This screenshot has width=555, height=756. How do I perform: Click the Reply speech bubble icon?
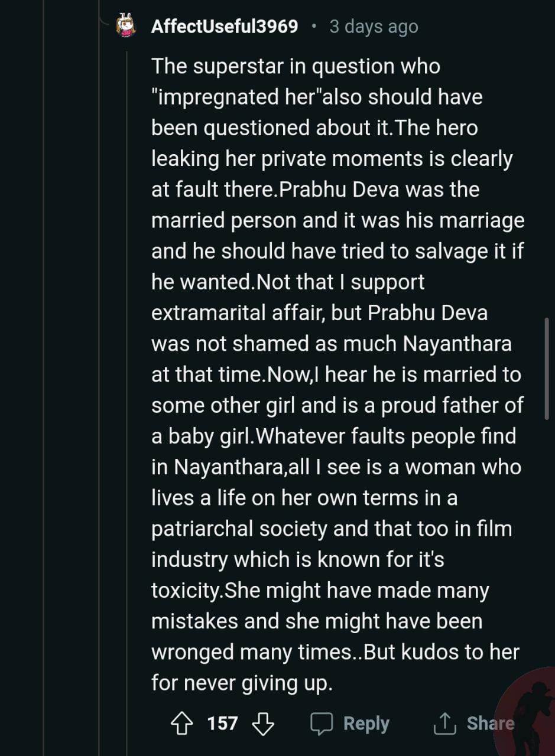tap(322, 724)
